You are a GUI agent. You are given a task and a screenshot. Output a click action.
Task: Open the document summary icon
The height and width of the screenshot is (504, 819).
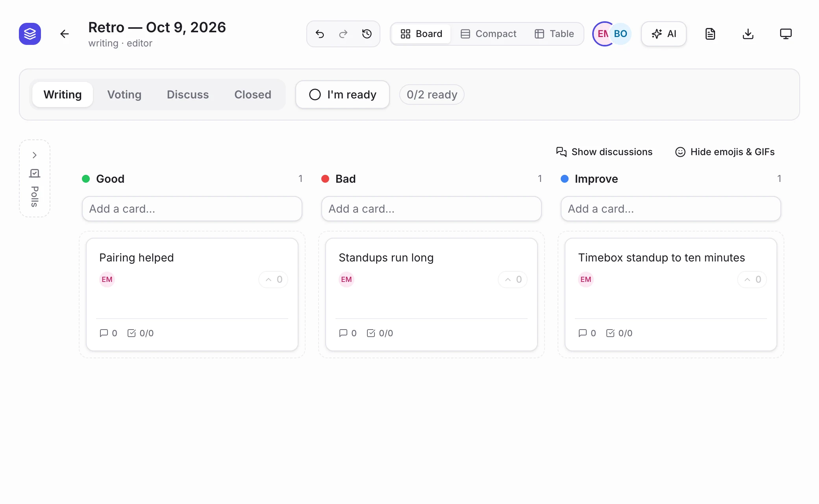tap(710, 34)
